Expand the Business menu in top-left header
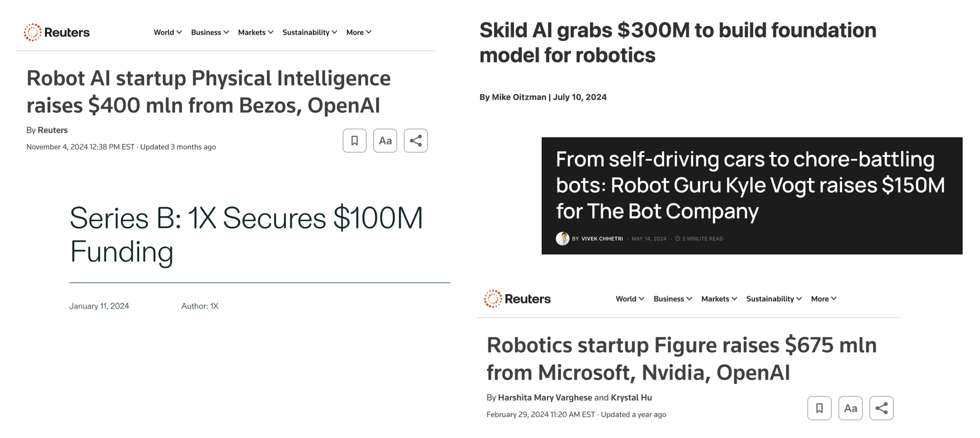Viewport: 980px width, 438px height. 210,32
